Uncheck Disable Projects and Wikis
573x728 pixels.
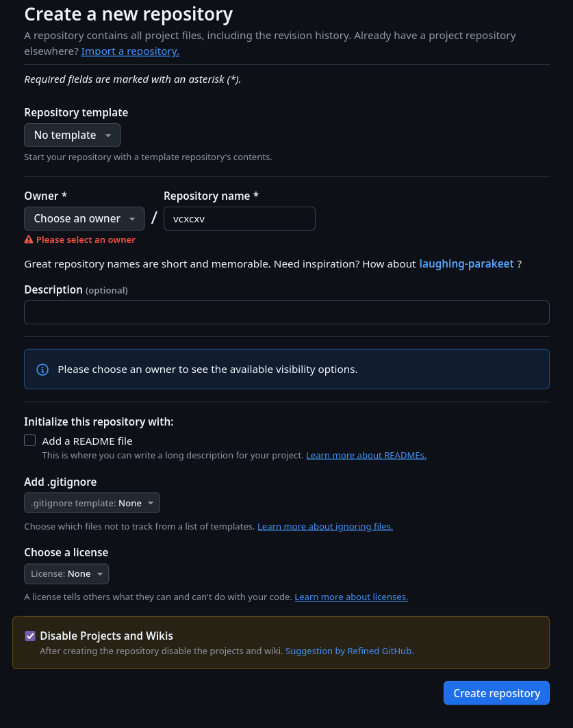point(30,636)
